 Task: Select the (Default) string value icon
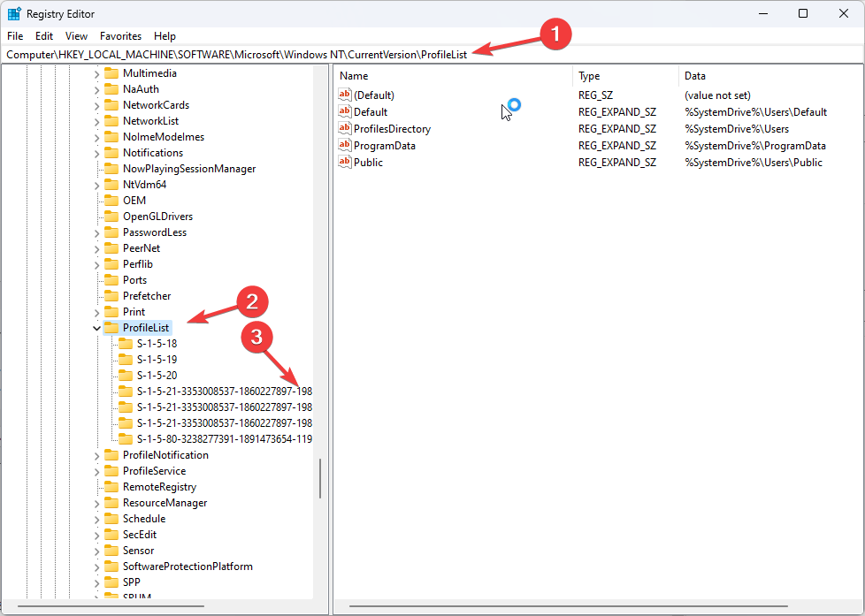(x=345, y=95)
